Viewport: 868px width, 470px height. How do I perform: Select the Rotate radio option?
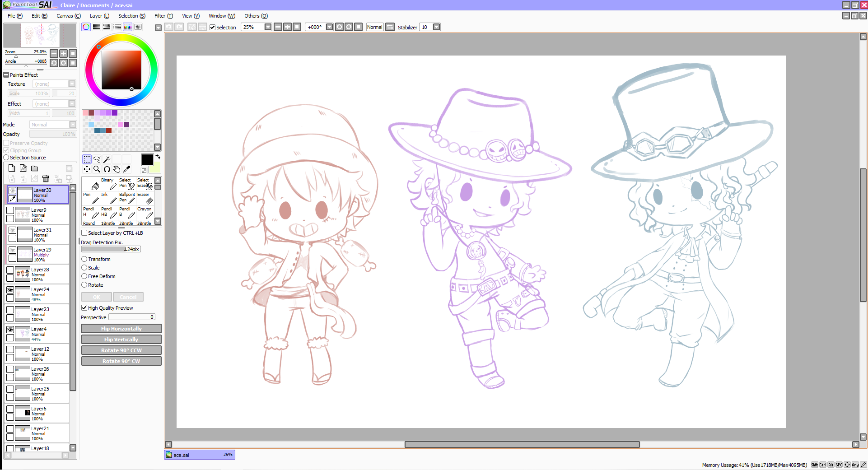tap(84, 285)
